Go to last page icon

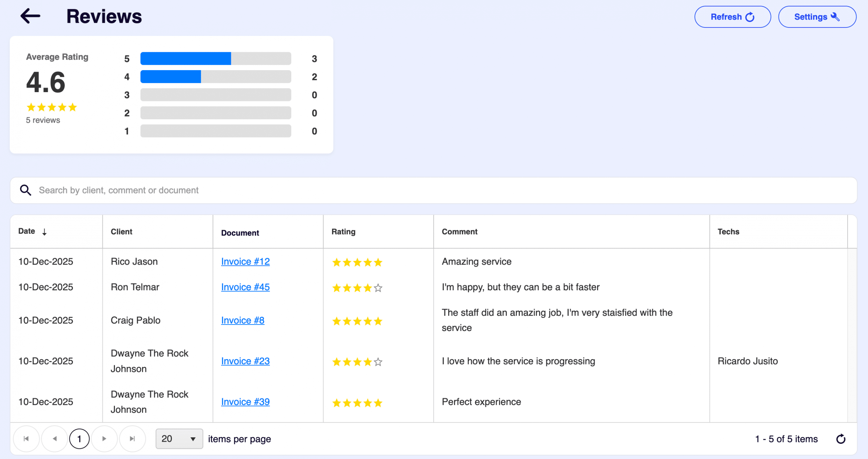tap(132, 439)
